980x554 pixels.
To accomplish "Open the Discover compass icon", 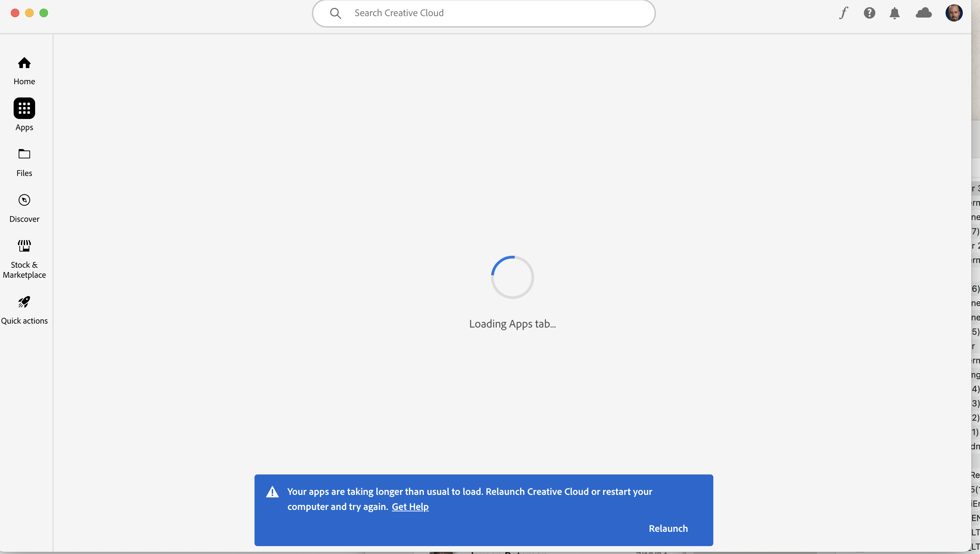I will (x=24, y=200).
